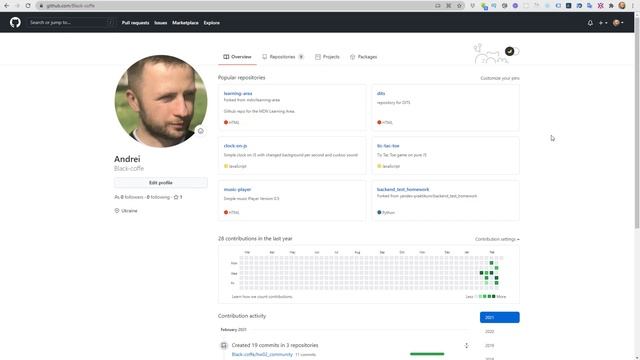Open Pull requests in top navigation

point(136,23)
